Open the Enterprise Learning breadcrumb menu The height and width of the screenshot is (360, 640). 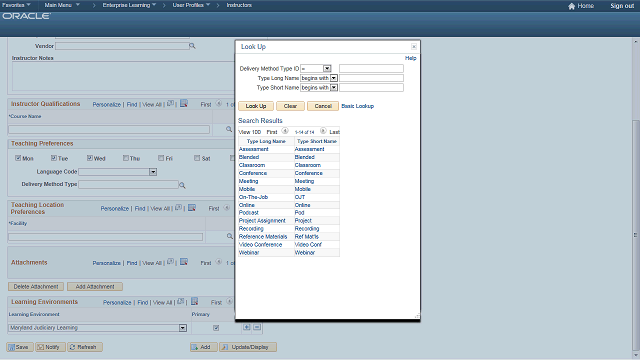(129, 5)
